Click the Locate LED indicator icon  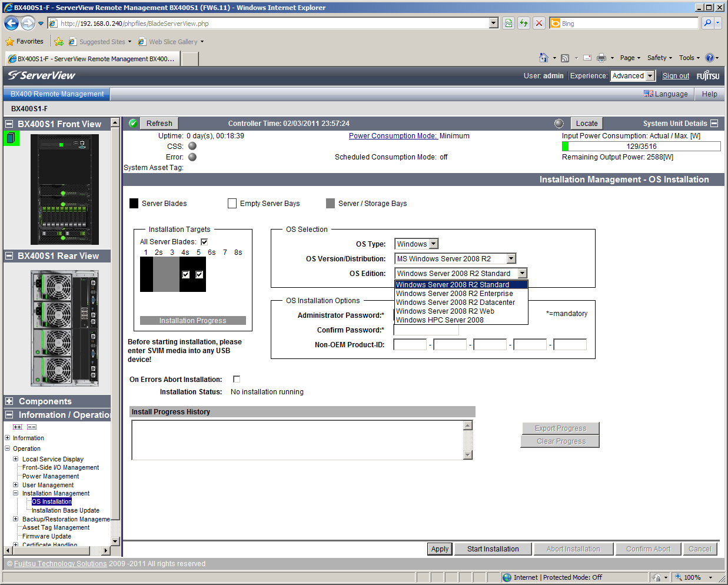click(x=559, y=124)
